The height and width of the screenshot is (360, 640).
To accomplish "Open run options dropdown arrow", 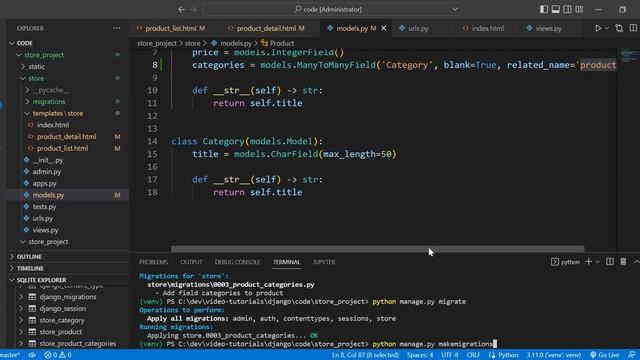I will click(x=607, y=28).
